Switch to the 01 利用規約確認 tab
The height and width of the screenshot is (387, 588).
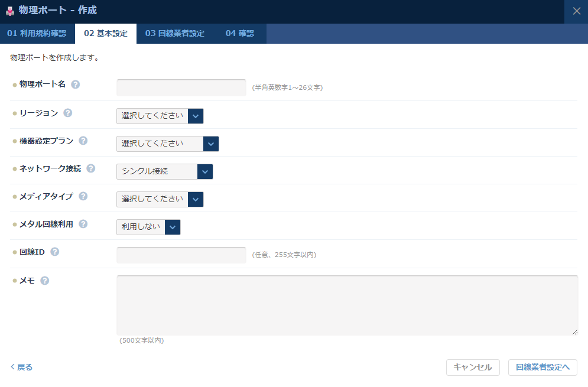click(37, 34)
